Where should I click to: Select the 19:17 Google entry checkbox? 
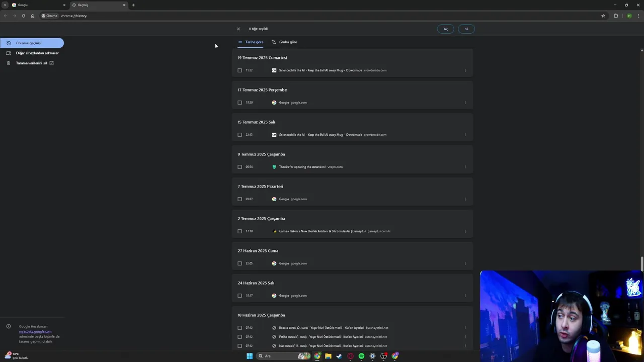[239, 296]
